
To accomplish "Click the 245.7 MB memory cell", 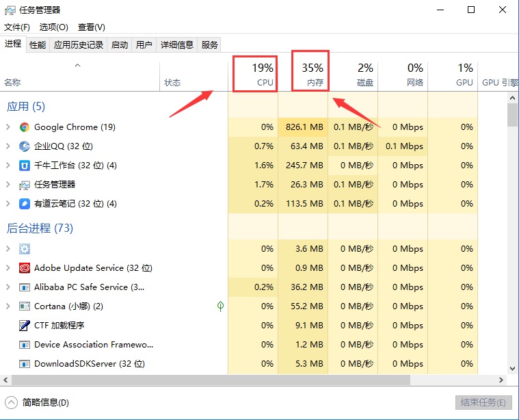I will [304, 166].
